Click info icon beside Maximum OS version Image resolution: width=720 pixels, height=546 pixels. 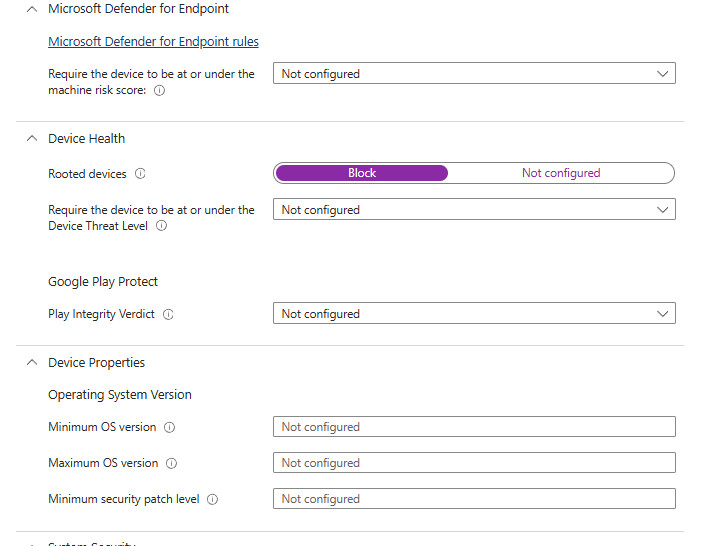coord(171,463)
